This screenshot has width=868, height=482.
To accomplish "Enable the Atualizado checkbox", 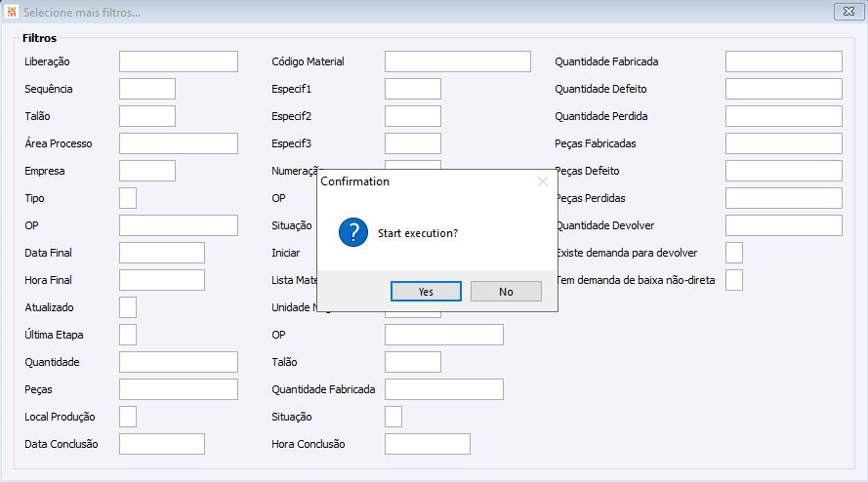I will coord(128,307).
